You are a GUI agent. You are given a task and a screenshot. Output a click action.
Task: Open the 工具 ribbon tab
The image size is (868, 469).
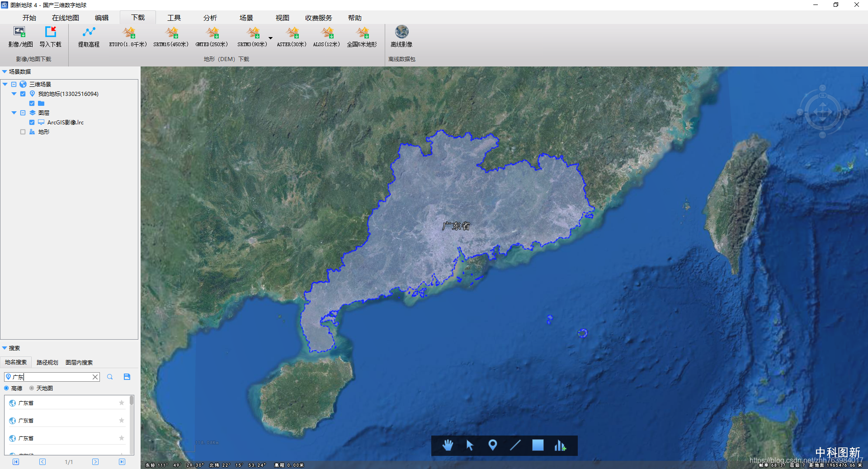click(174, 18)
